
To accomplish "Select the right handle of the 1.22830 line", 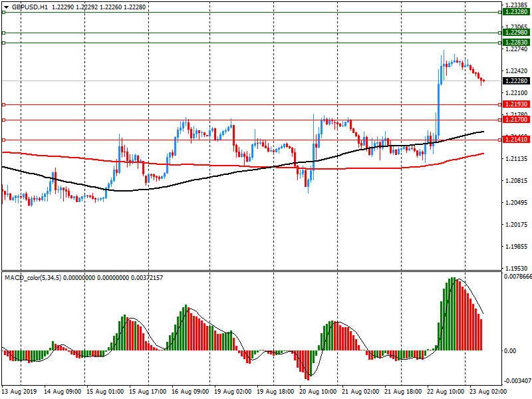I will coord(500,43).
